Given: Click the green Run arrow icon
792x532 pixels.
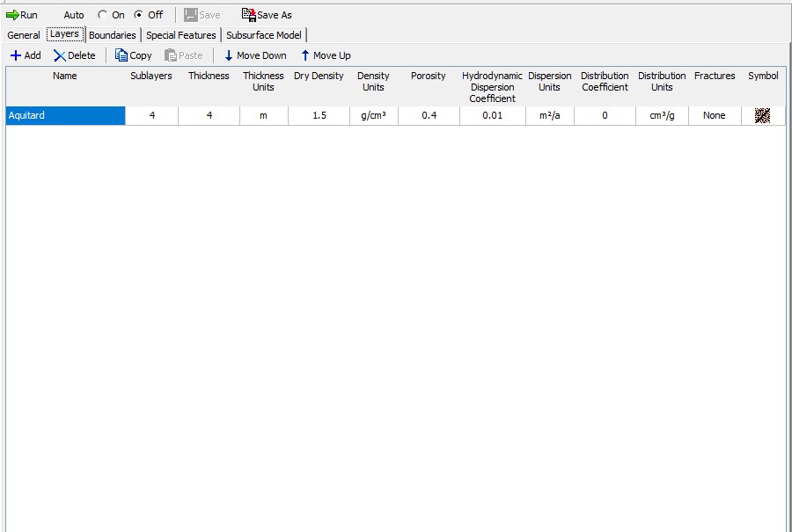Looking at the screenshot, I should click(x=12, y=15).
